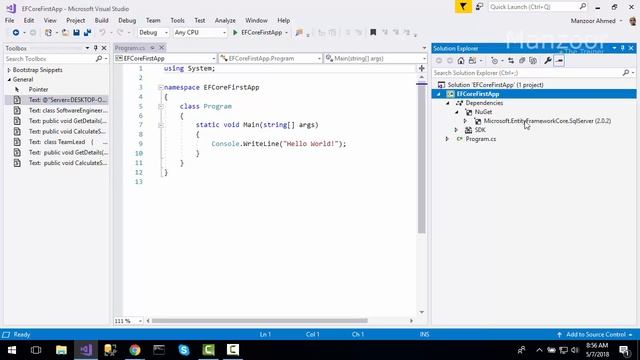This screenshot has height=360, width=640.
Task: Select Pointer item in Toolbox
Action: click(38, 89)
